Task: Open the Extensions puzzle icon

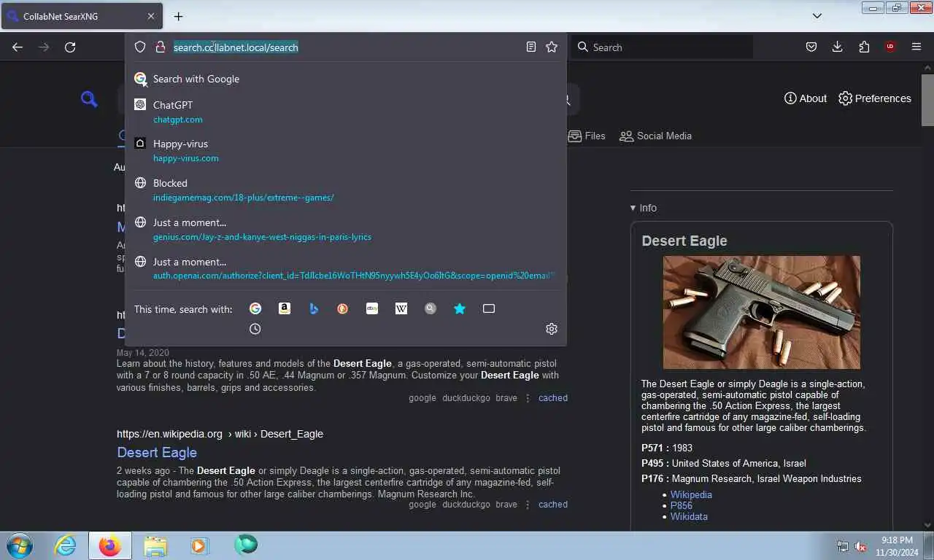Action: pyautogui.click(x=864, y=47)
